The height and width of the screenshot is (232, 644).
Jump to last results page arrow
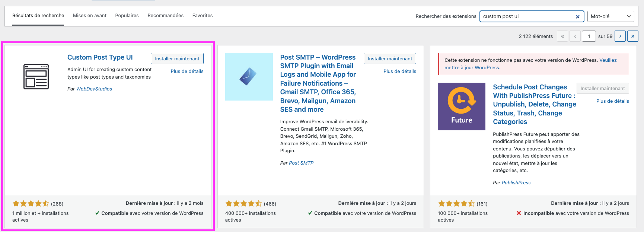click(633, 36)
